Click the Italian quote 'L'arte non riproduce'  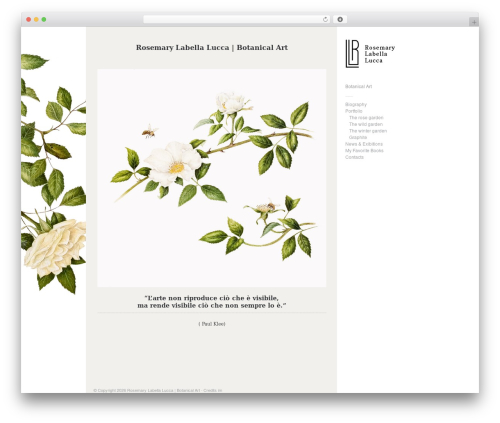coord(212,302)
